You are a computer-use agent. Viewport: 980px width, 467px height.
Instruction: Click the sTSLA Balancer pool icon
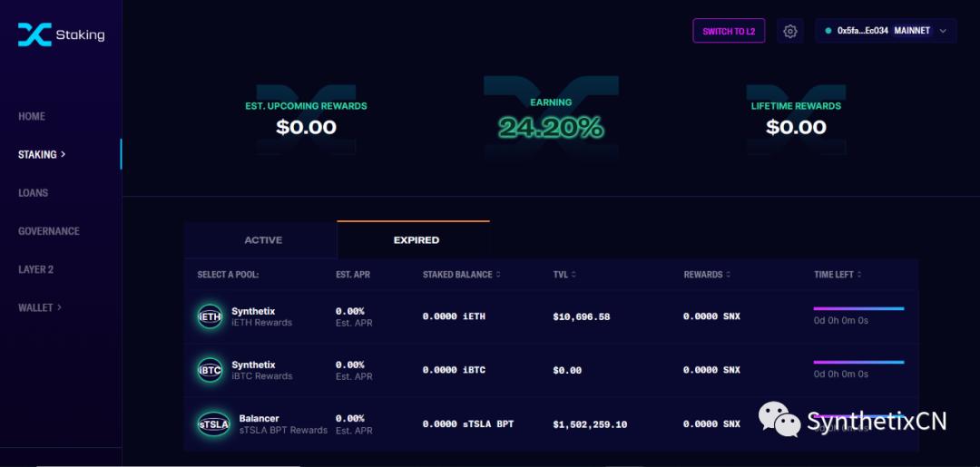tap(214, 424)
